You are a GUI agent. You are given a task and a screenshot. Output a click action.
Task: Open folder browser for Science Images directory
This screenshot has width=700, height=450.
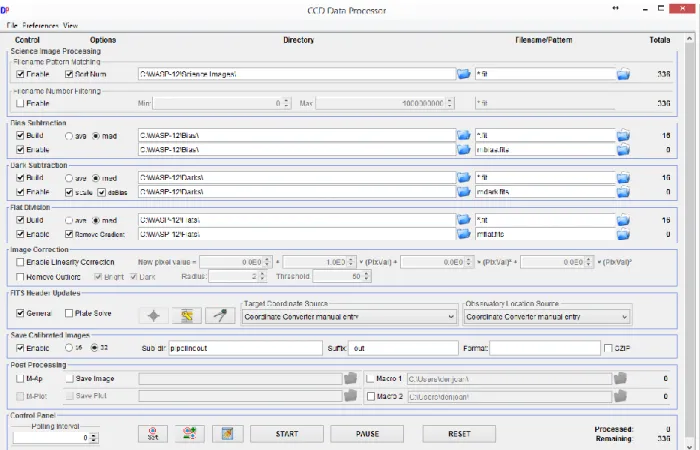click(464, 74)
